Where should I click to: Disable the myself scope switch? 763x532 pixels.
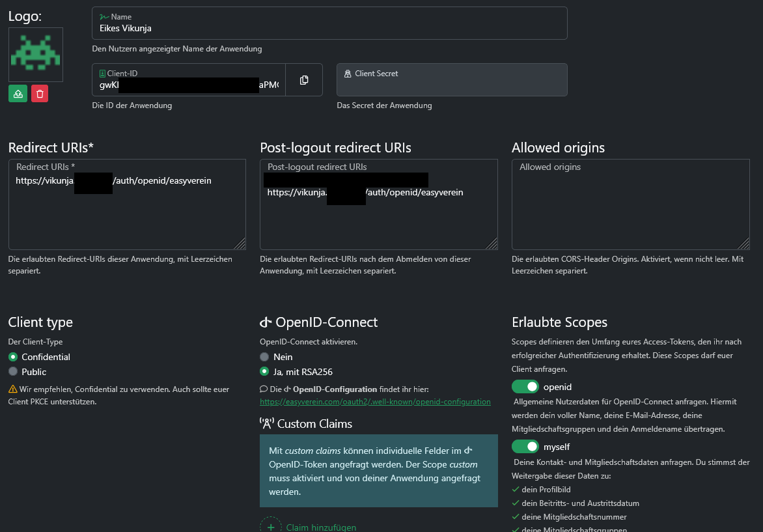coord(525,447)
